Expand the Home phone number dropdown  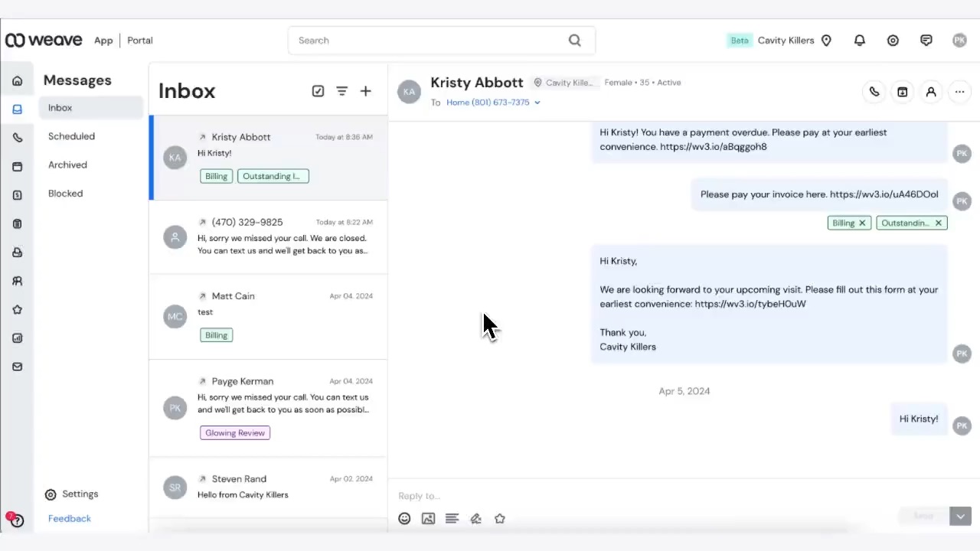537,103
